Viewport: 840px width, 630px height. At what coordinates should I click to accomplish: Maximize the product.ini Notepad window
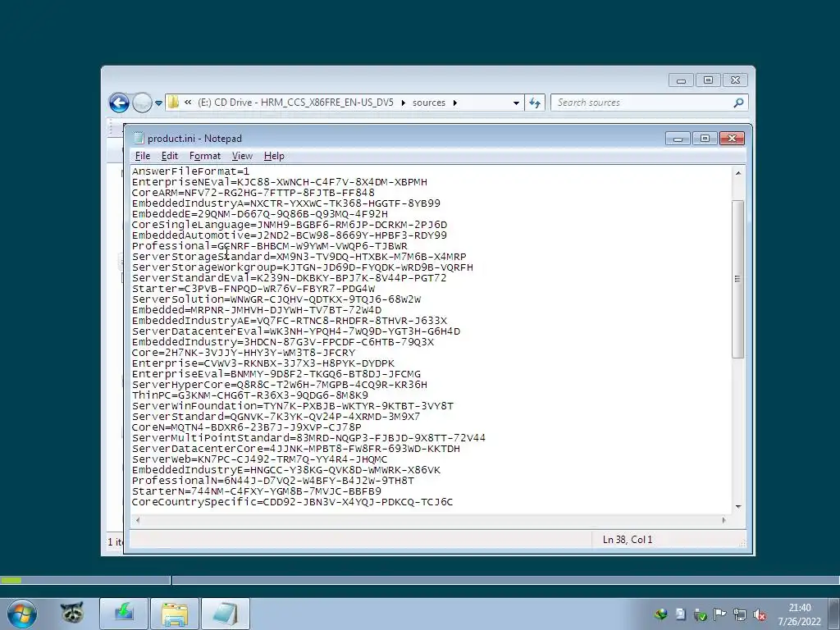[x=705, y=139]
